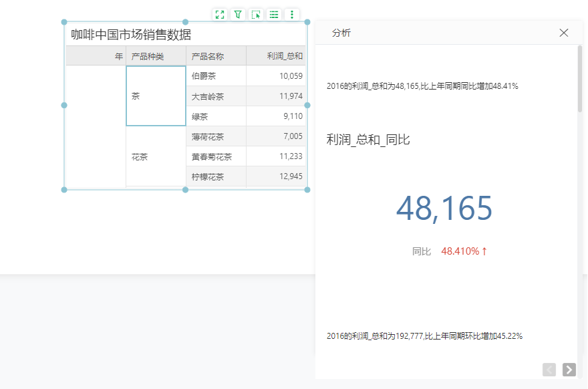Viewport: 588px width, 389px height.
Task: Select the 茶 category cell
Action: coord(156,96)
